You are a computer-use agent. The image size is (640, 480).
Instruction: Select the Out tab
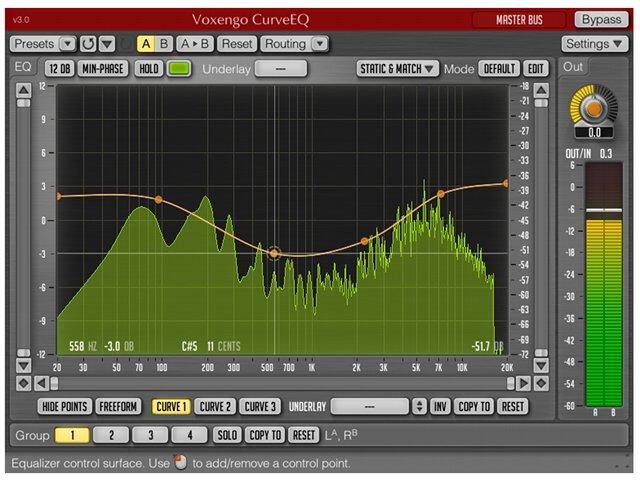click(x=573, y=67)
